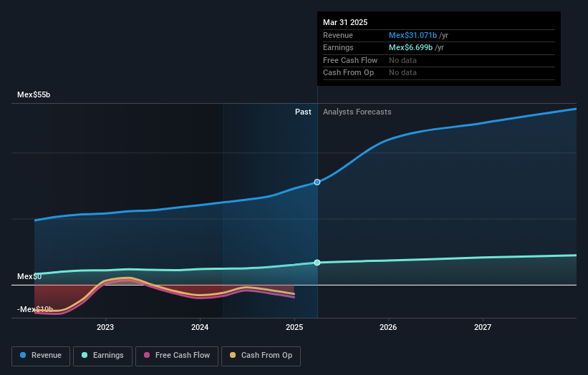Click the Mex$6.699b earnings value
The image size is (588, 375).
[410, 47]
